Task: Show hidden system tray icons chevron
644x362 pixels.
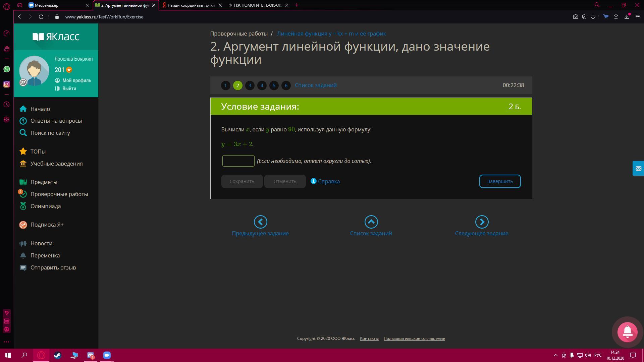Action: click(x=555, y=355)
